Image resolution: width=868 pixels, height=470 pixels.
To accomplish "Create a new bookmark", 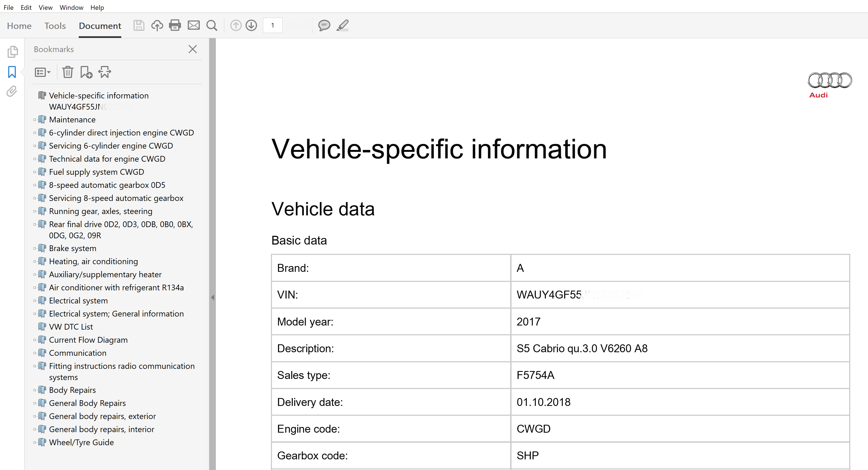I will [86, 72].
